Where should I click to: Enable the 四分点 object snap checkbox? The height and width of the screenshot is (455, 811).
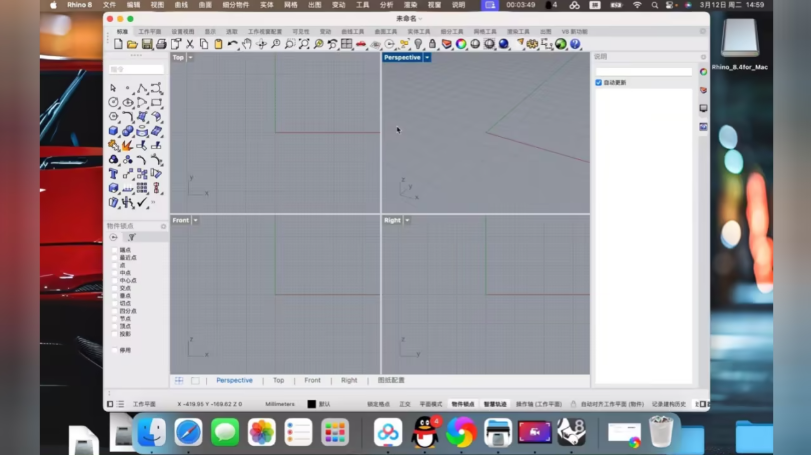point(115,311)
